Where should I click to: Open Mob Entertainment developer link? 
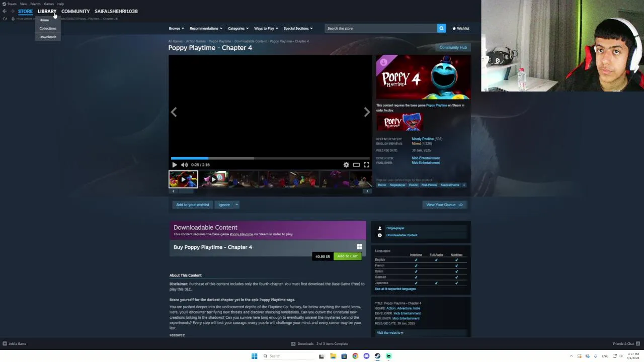coord(426,158)
